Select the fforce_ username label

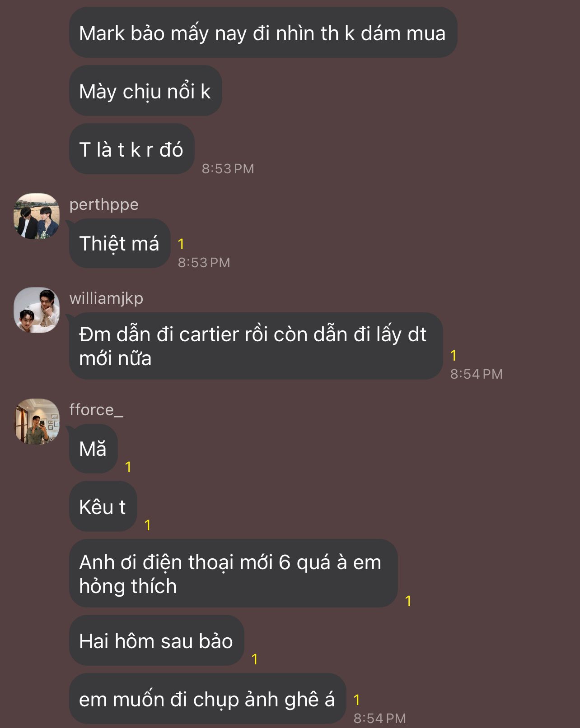(96, 410)
